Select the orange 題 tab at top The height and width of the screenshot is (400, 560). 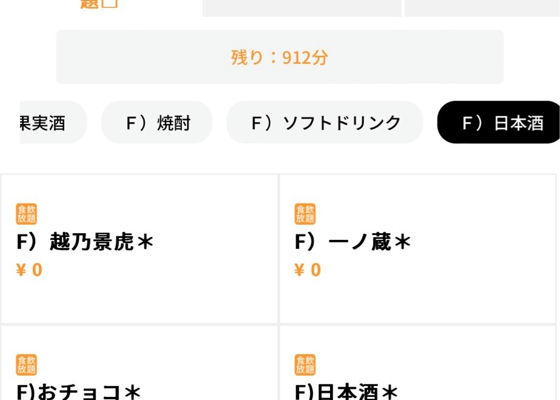[x=89, y=4]
